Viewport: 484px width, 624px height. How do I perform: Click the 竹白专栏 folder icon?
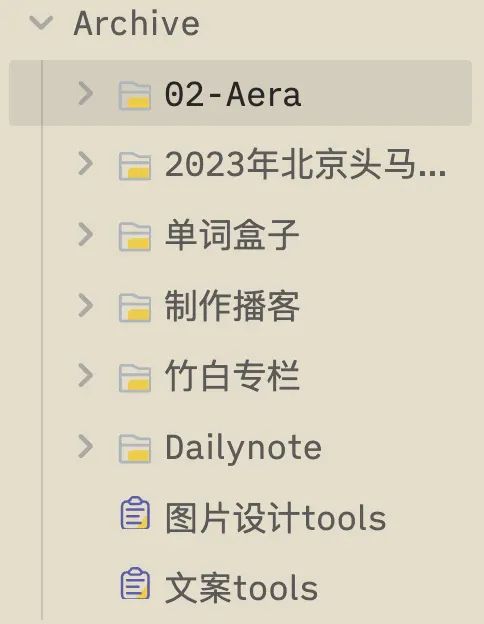click(135, 378)
